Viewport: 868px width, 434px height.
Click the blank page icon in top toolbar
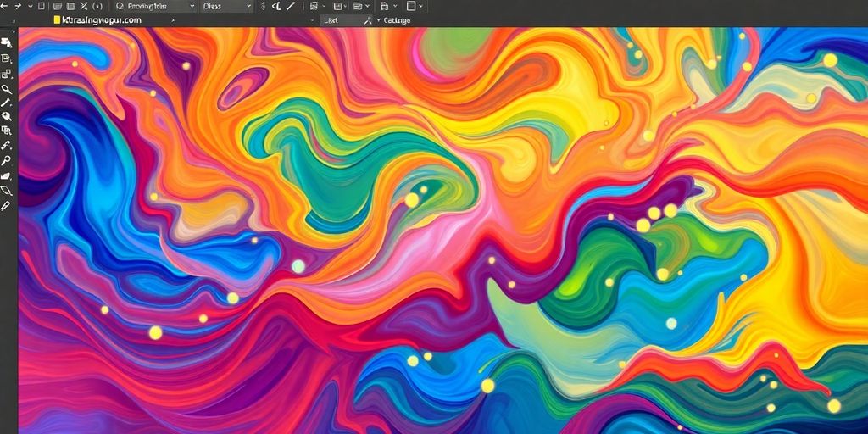point(41,6)
